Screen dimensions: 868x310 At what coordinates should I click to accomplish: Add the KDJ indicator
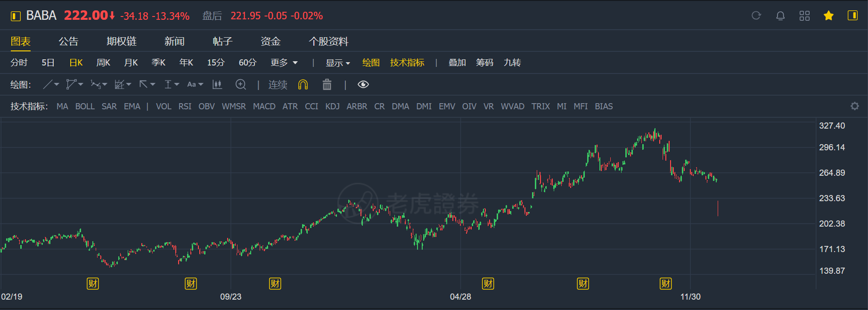pos(332,106)
